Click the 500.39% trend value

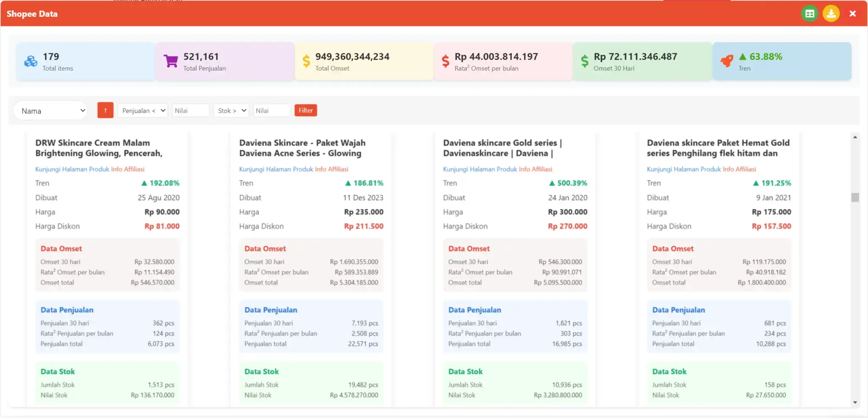tap(568, 183)
